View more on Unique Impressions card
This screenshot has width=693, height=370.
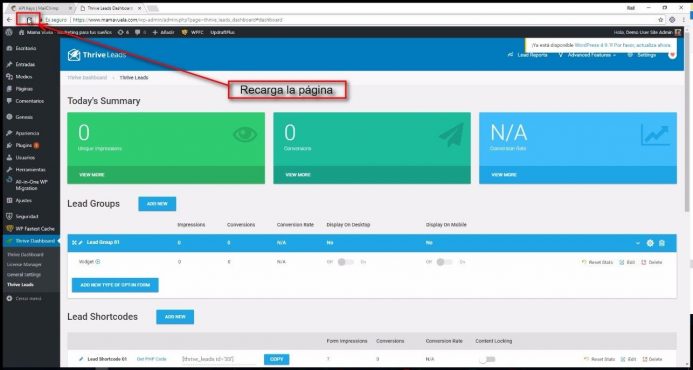tap(91, 175)
